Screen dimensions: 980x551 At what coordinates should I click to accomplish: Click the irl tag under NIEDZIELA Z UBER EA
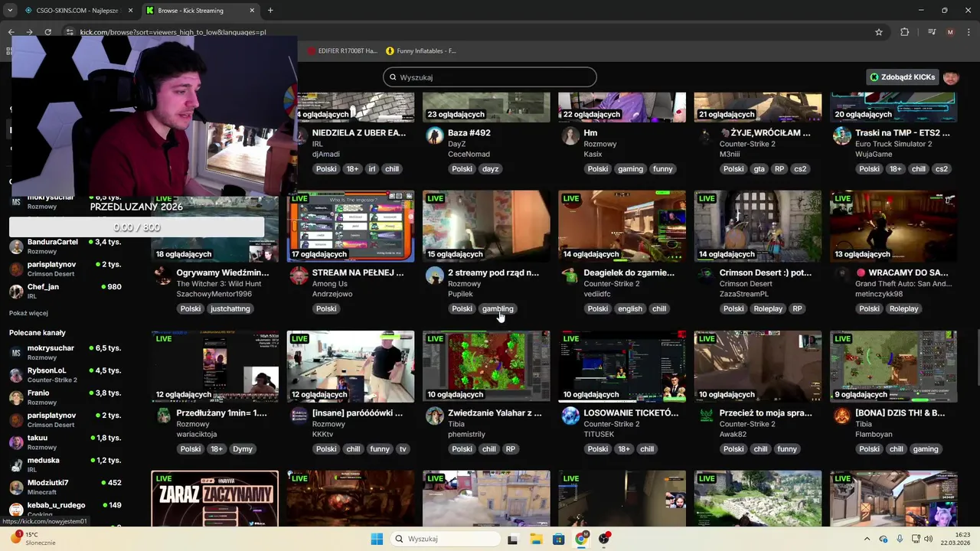point(372,169)
